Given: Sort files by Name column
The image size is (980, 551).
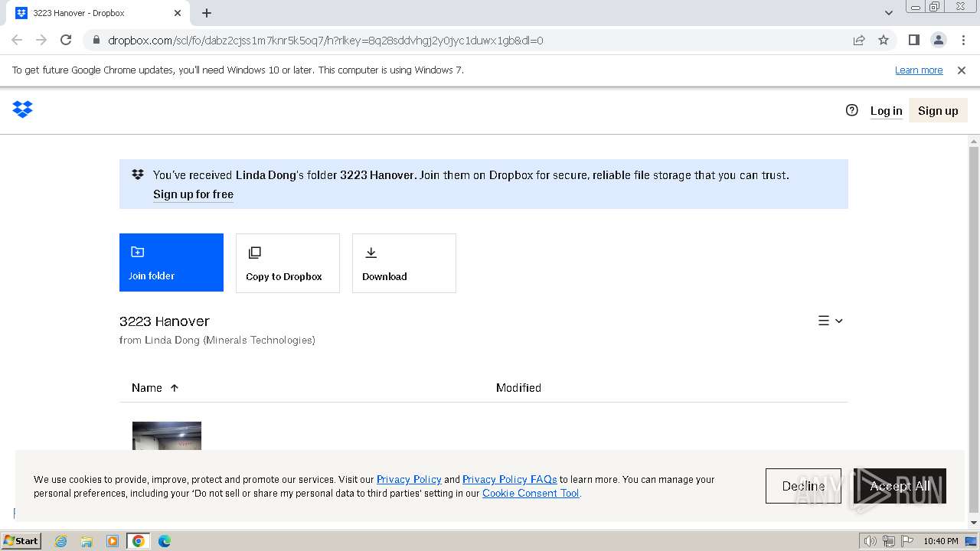Looking at the screenshot, I should pos(155,388).
